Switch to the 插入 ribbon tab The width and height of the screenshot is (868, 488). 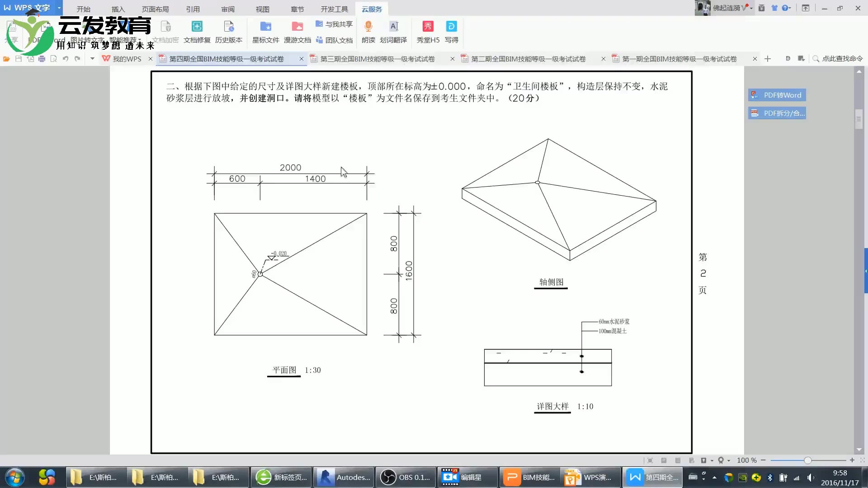(118, 9)
